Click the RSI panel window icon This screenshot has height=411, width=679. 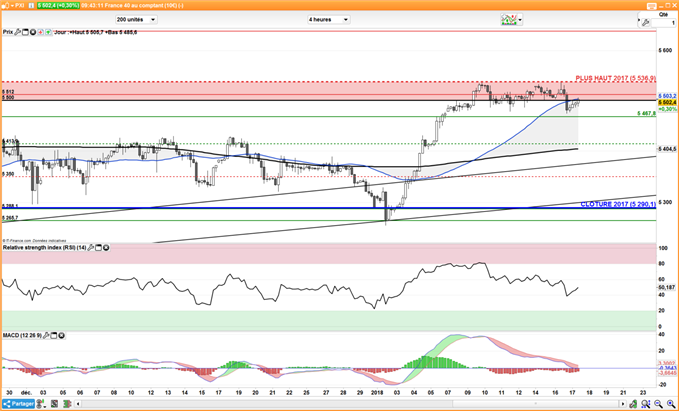coord(98,248)
